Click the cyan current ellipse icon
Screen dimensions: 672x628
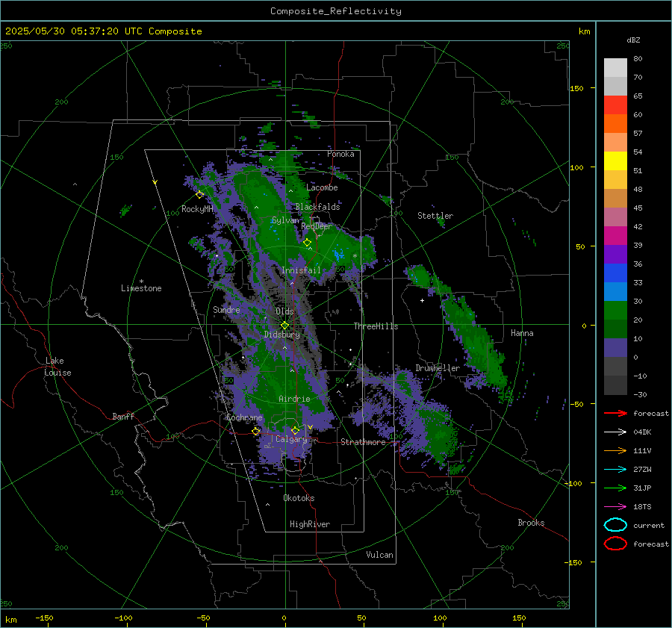pyautogui.click(x=615, y=525)
